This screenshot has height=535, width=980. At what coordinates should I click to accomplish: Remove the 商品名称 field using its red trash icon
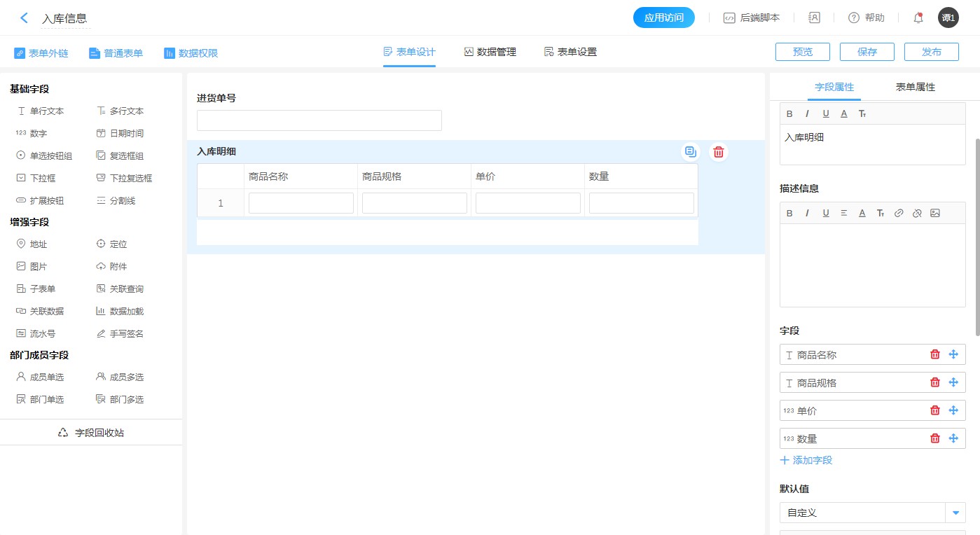point(934,354)
